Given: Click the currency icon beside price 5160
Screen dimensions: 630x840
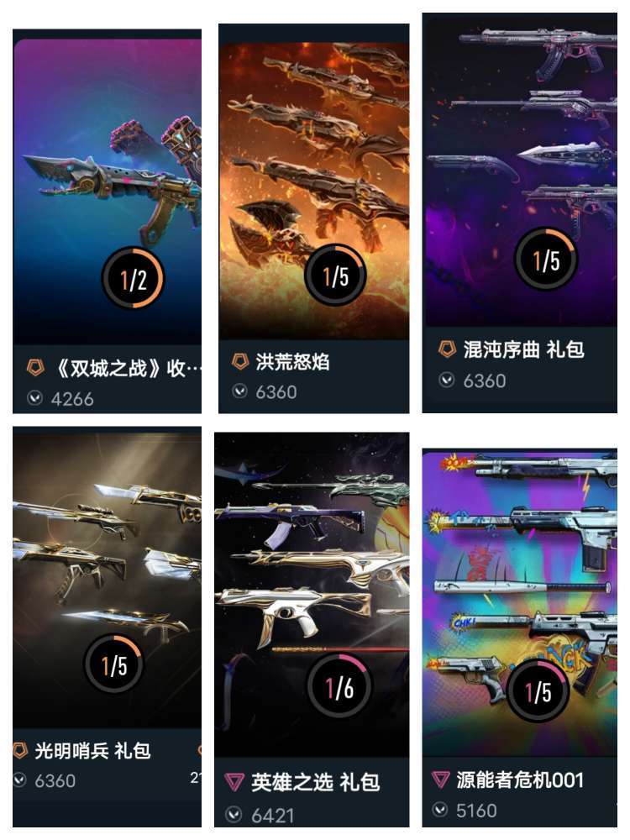Looking at the screenshot, I should [x=440, y=810].
